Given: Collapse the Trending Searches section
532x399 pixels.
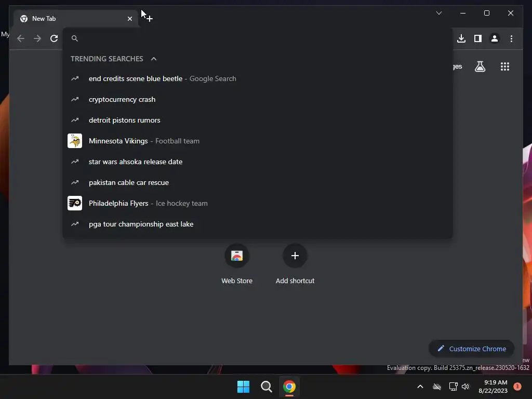Looking at the screenshot, I should pyautogui.click(x=154, y=59).
